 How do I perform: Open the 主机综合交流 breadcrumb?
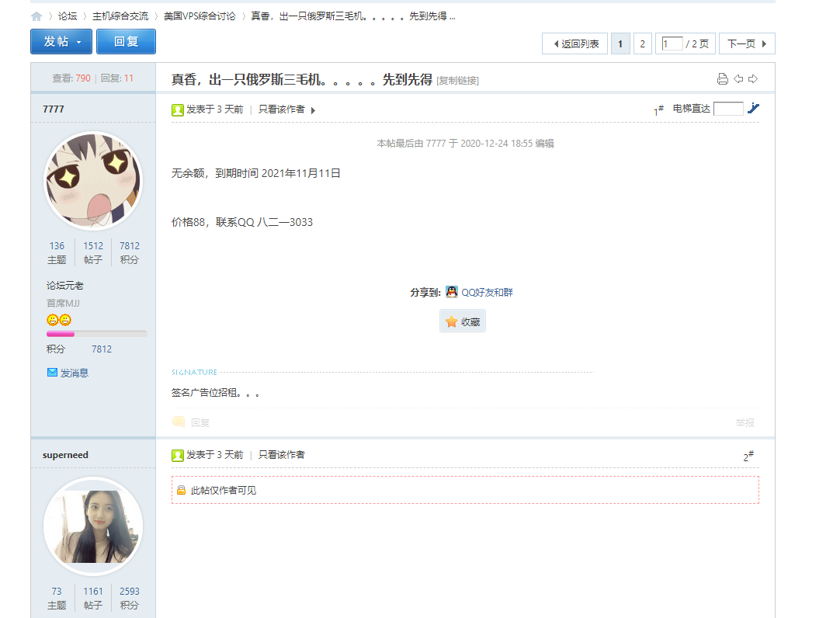point(120,16)
